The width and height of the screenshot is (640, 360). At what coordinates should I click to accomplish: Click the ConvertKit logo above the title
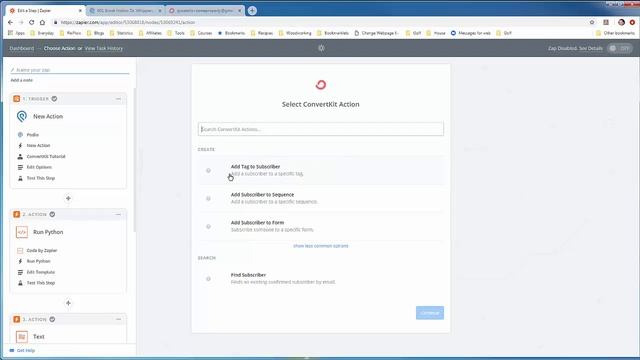[x=321, y=84]
